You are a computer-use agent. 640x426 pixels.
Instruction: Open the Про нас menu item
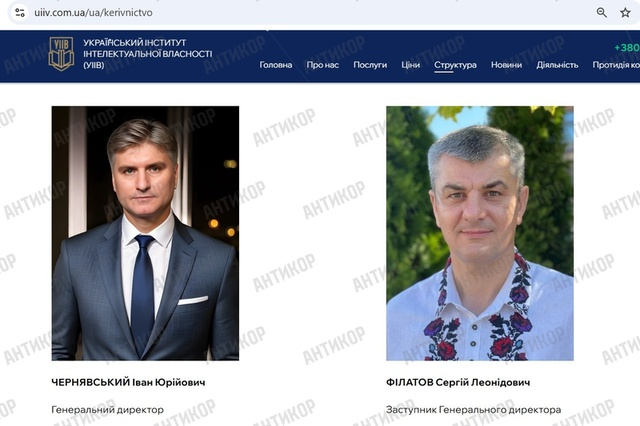[x=322, y=65]
